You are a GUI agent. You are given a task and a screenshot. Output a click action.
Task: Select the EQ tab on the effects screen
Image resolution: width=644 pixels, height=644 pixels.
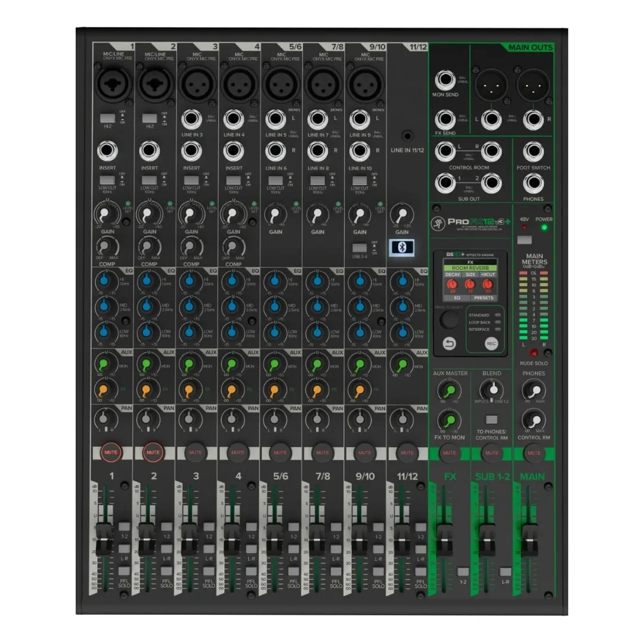pyautogui.click(x=456, y=298)
